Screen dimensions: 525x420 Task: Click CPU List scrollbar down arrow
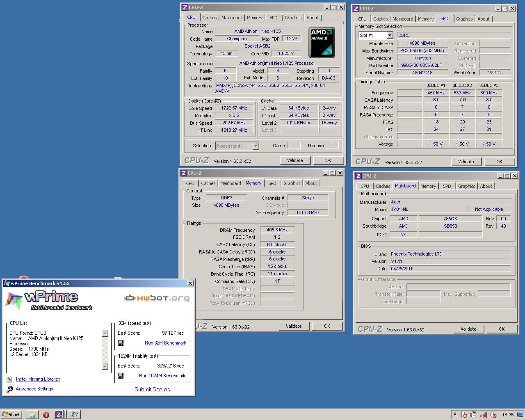105,367
